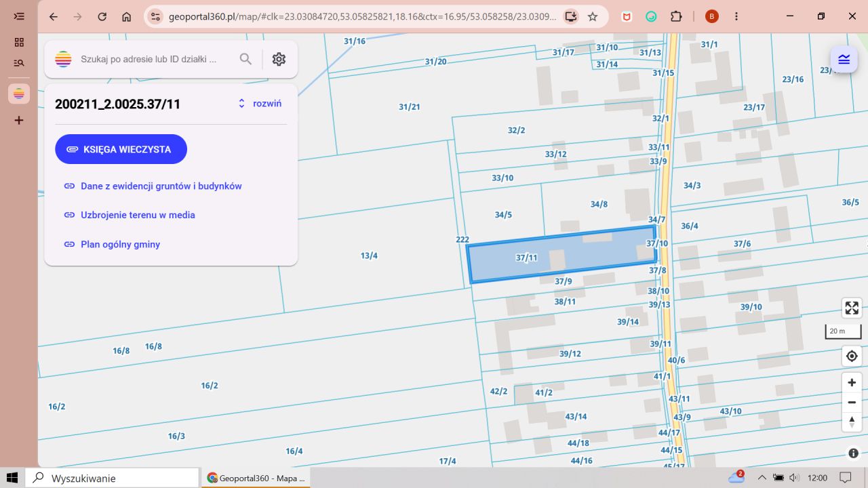Image resolution: width=868 pixels, height=488 pixels.
Task: Click parcel label 13/4 on map
Action: click(369, 256)
